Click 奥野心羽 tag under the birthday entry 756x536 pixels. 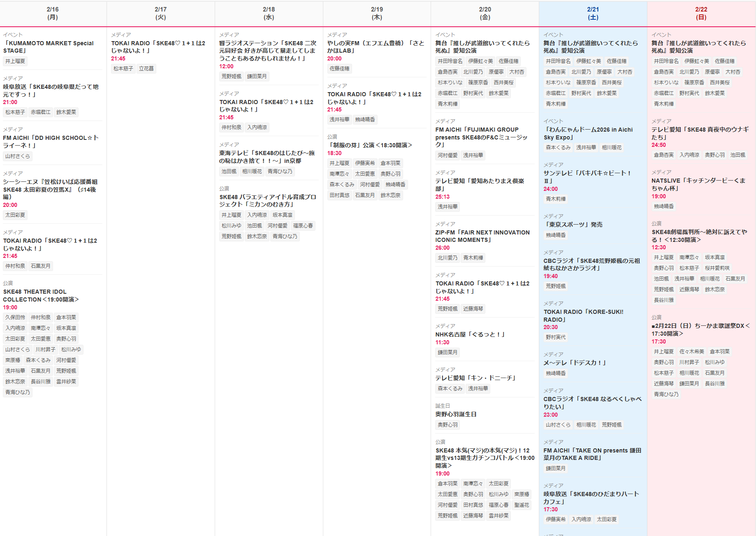pos(448,425)
